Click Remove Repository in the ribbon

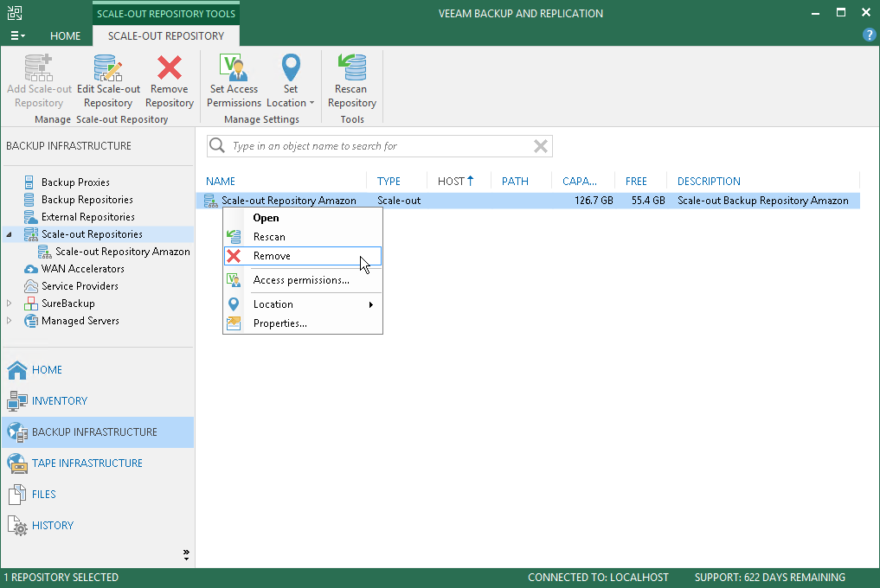[170, 81]
